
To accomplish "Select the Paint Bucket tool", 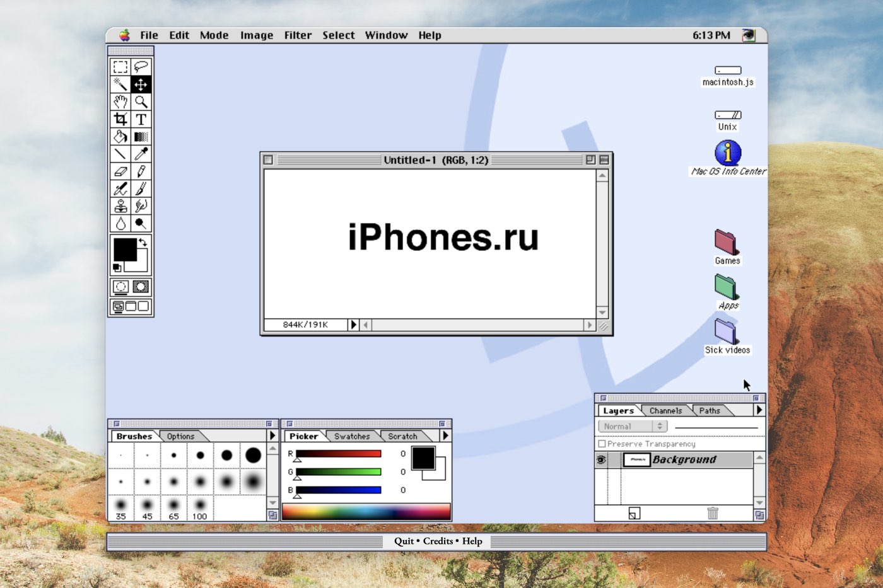I will (x=120, y=136).
